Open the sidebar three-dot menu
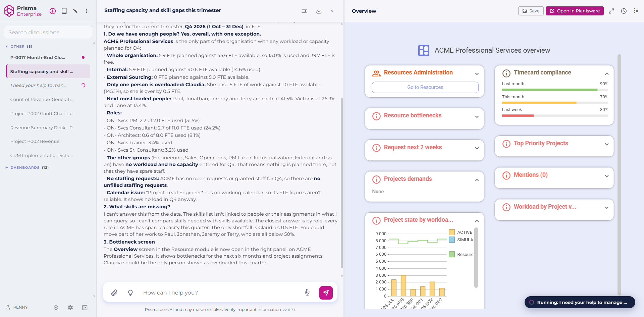The image size is (644, 317). pos(87,11)
